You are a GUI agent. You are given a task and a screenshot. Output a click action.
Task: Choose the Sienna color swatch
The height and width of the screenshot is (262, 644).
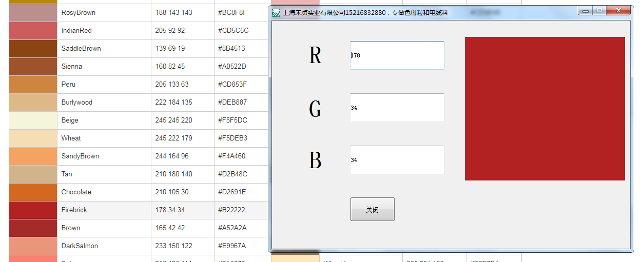click(x=33, y=67)
